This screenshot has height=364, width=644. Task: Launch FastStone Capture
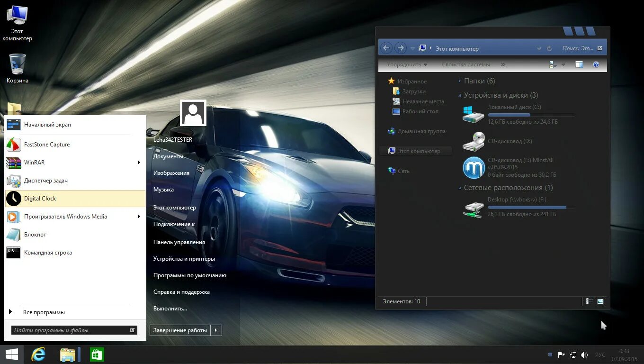[46, 144]
